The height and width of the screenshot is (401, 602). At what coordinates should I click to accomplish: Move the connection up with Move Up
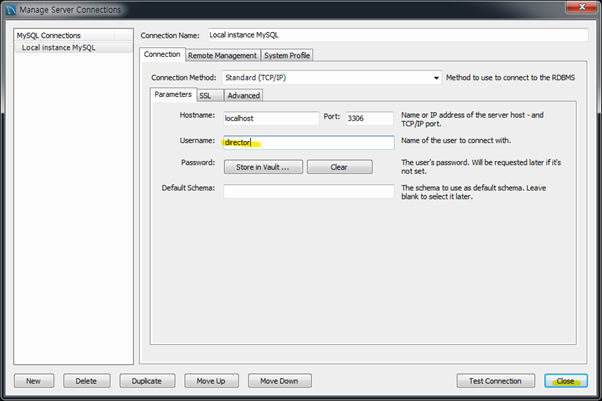(211, 381)
